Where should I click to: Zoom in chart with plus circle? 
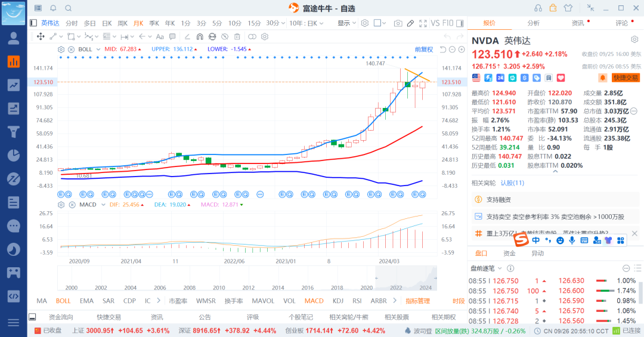[462, 50]
